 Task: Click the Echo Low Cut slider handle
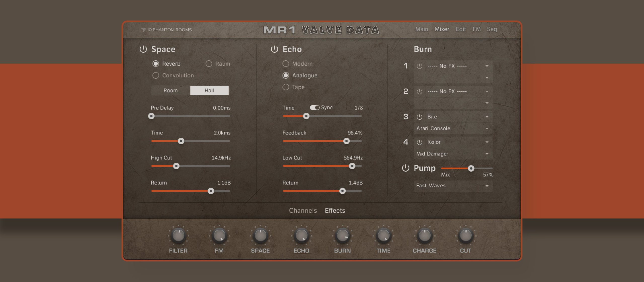(352, 166)
